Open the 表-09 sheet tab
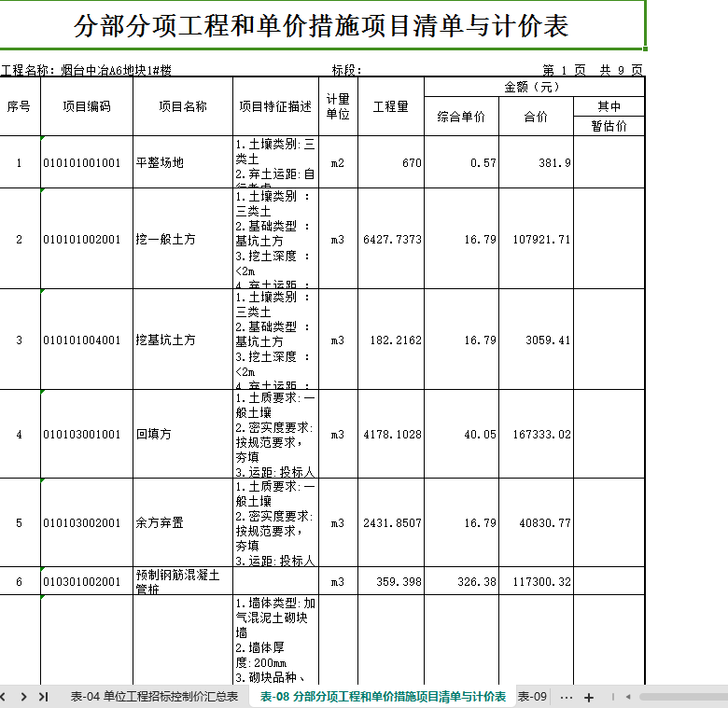 pyautogui.click(x=532, y=697)
